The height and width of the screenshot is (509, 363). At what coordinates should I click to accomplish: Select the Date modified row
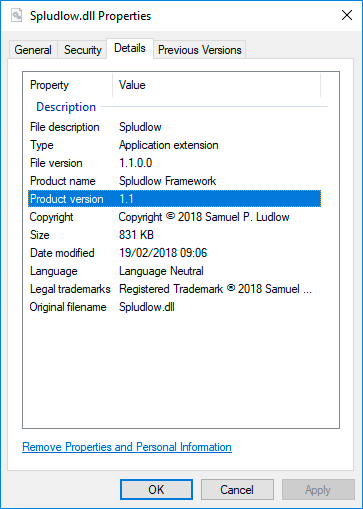coord(174,253)
